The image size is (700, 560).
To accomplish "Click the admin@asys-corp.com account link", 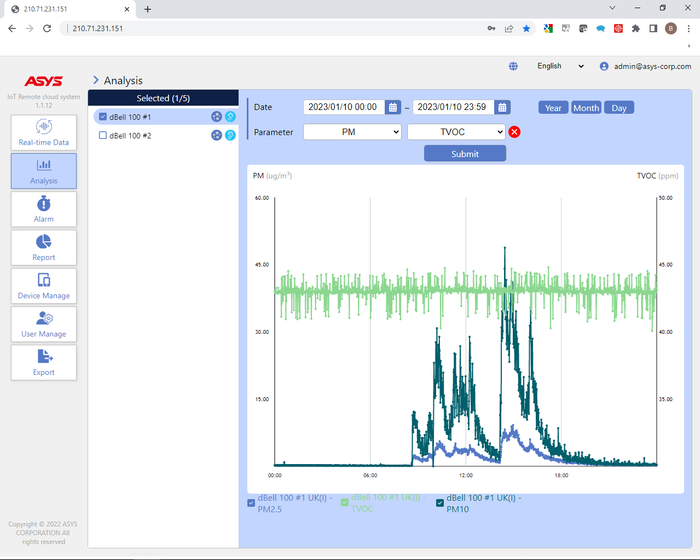I will (x=651, y=66).
